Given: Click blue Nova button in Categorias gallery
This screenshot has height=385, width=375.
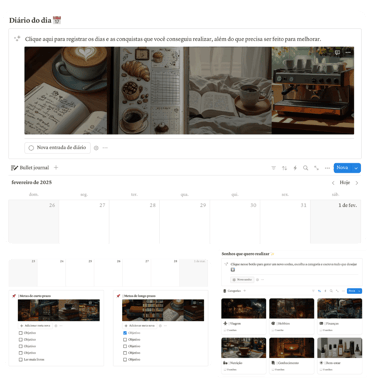Looking at the screenshot, I should click(352, 291).
